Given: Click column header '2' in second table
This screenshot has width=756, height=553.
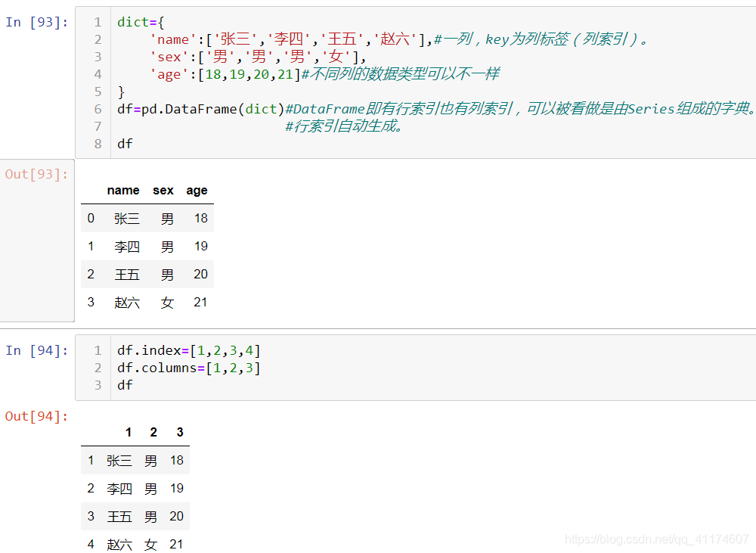Looking at the screenshot, I should click(153, 433).
